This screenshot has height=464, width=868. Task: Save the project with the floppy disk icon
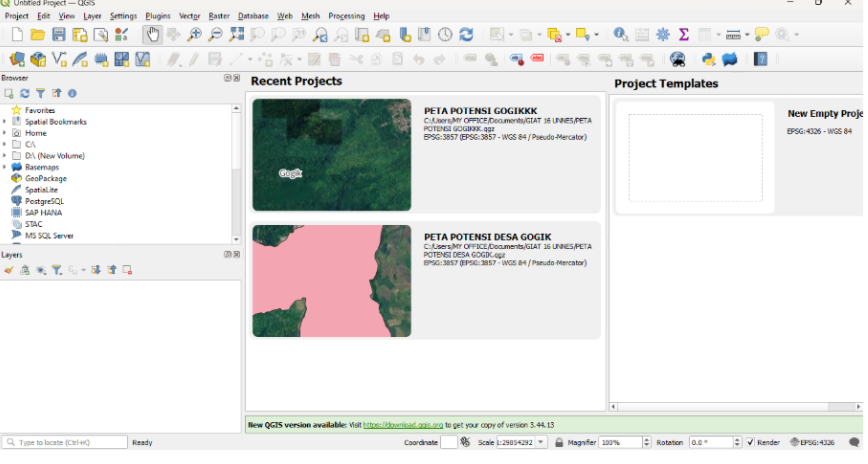[59, 34]
